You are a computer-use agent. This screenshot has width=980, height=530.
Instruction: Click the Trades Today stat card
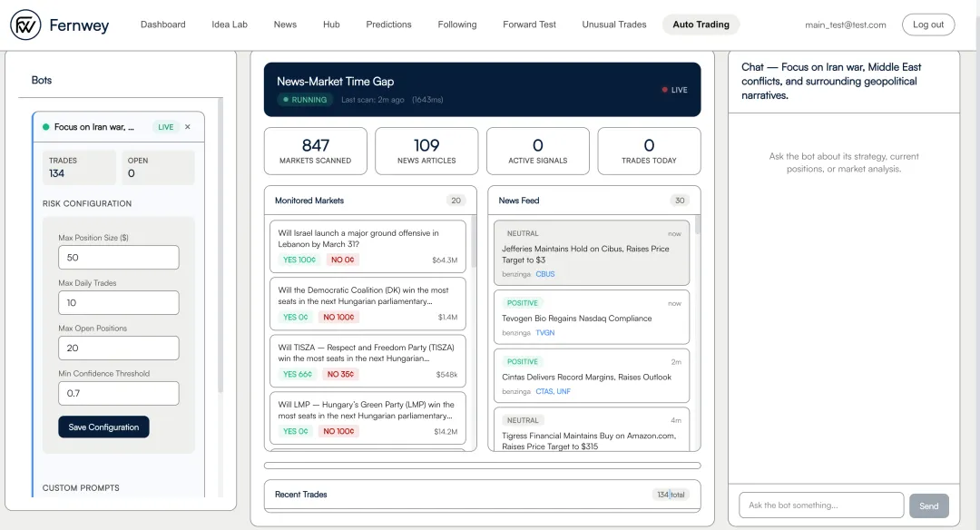point(649,152)
